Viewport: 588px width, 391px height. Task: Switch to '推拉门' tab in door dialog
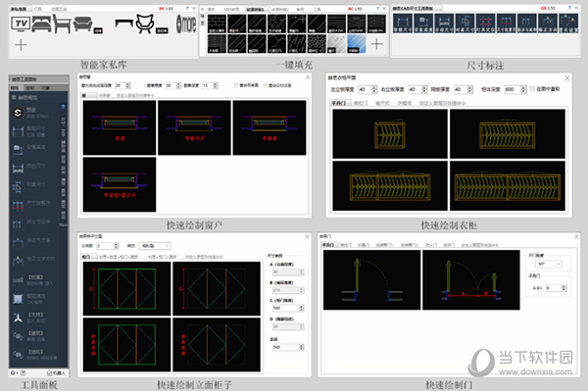click(345, 245)
